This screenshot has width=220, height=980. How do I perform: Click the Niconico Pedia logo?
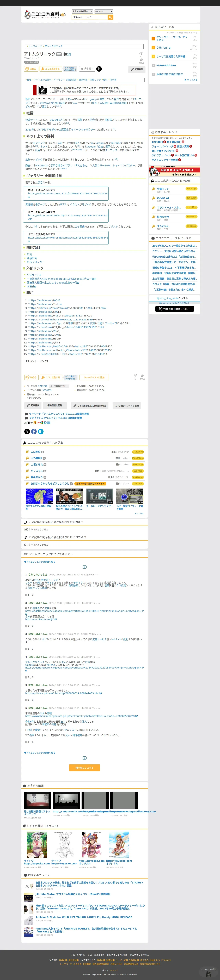click(x=45, y=14)
